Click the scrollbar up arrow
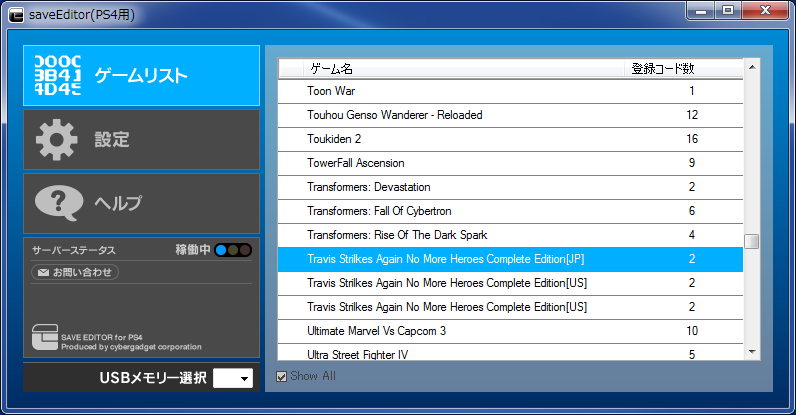Viewport: 796px width, 415px height. click(752, 67)
